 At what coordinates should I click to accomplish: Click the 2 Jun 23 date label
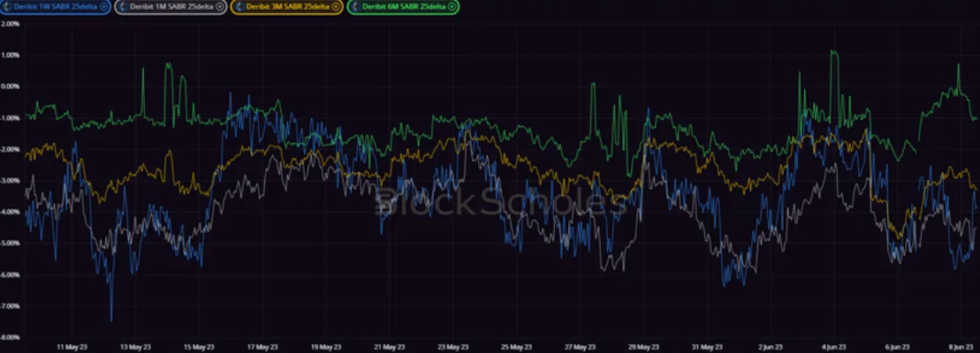click(770, 346)
